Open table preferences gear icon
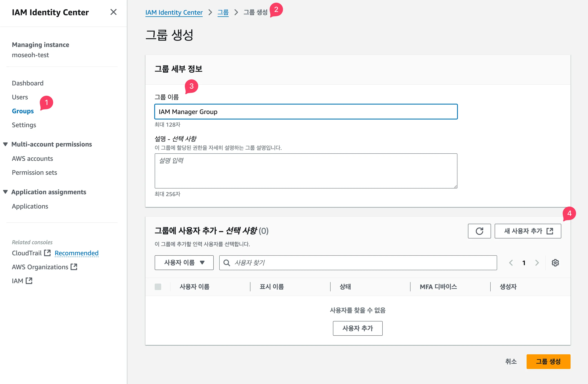Screen dimensions: 588x384 (555, 263)
